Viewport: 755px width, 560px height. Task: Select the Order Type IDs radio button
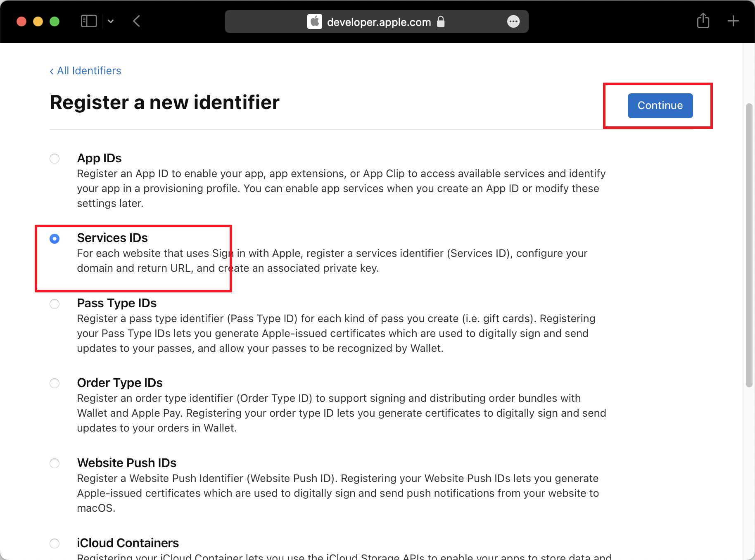point(55,383)
